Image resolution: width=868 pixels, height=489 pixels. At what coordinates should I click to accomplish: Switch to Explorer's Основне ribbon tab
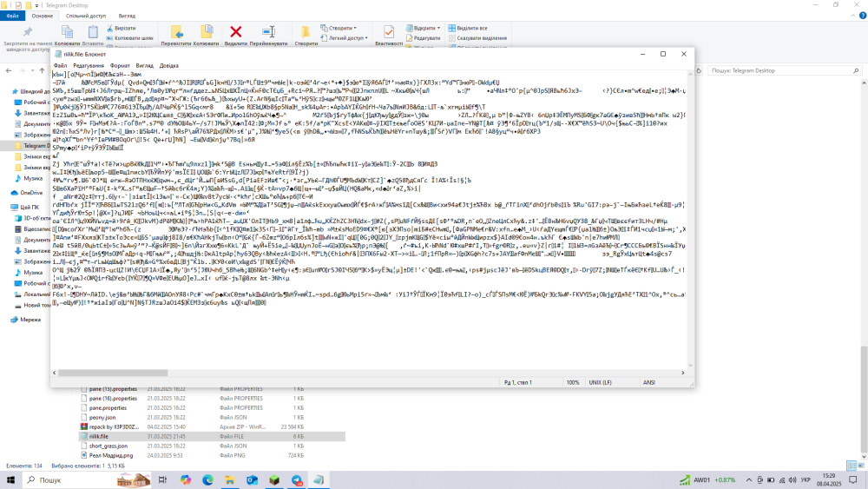[42, 16]
